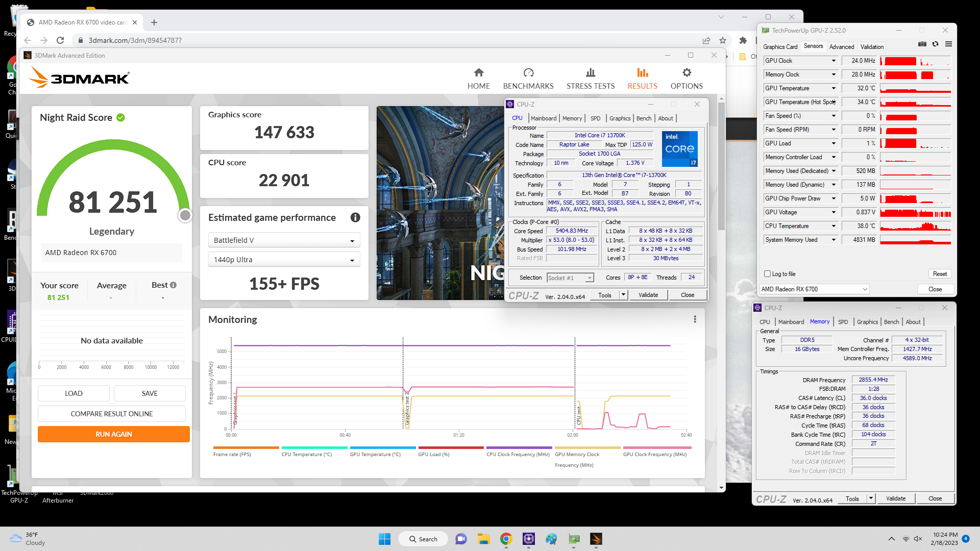Open the GPU Clock sensor dropdown
Screen dimensions: 980x551
(834, 61)
